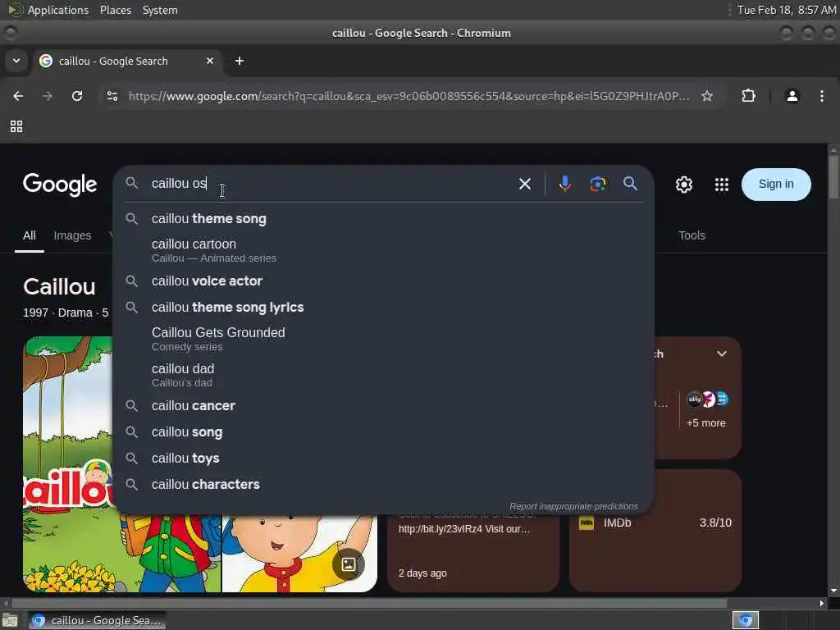
Task: Open the tab search dropdown arrow
Action: coord(16,61)
